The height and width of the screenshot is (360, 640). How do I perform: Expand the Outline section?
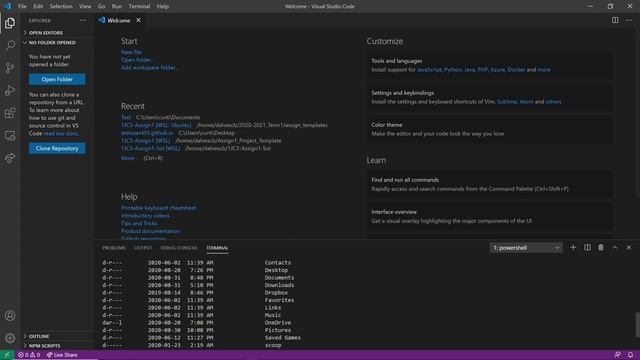(58, 336)
